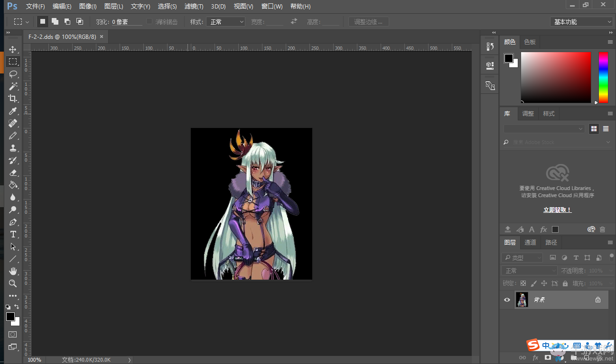Click the library panel trash icon
The width and height of the screenshot is (616, 364).
click(x=602, y=229)
